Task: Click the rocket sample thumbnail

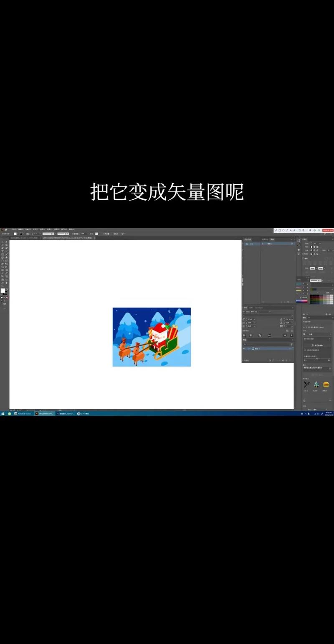Action: click(316, 384)
